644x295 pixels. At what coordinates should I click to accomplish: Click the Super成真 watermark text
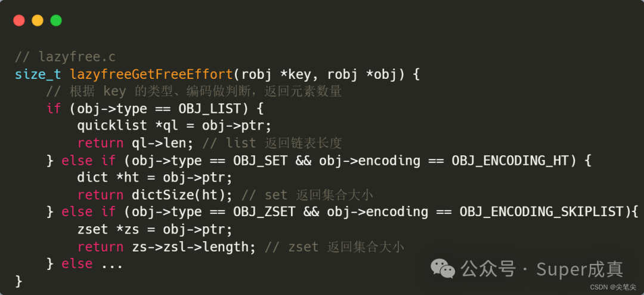580,269
